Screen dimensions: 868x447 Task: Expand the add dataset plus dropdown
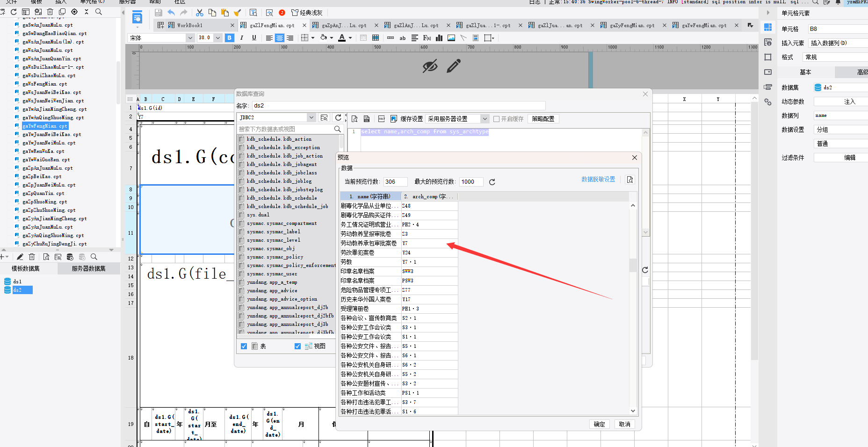(5, 257)
